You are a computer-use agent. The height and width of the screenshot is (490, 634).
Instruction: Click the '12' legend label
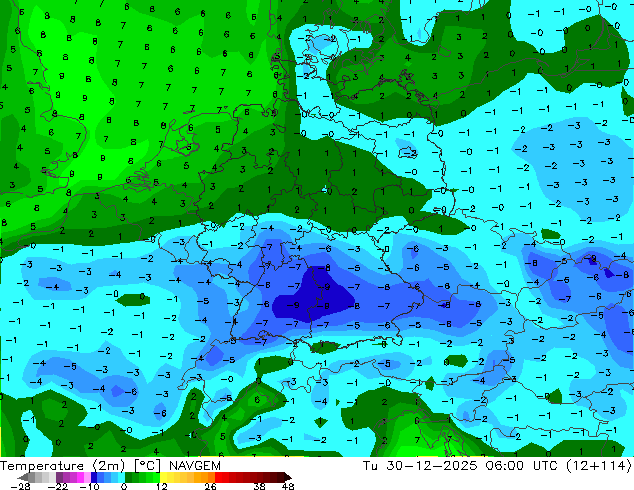[162, 486]
